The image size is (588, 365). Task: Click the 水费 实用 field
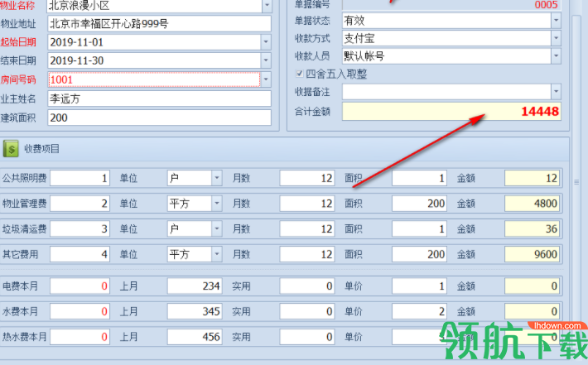click(307, 311)
